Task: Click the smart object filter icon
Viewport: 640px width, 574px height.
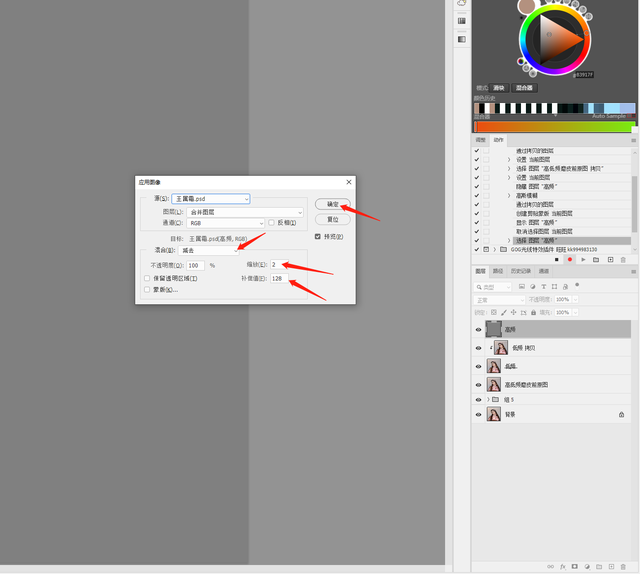Action: click(x=565, y=287)
